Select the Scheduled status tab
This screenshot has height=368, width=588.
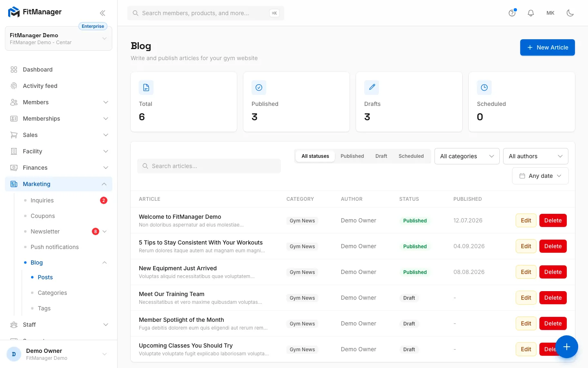[x=411, y=156]
